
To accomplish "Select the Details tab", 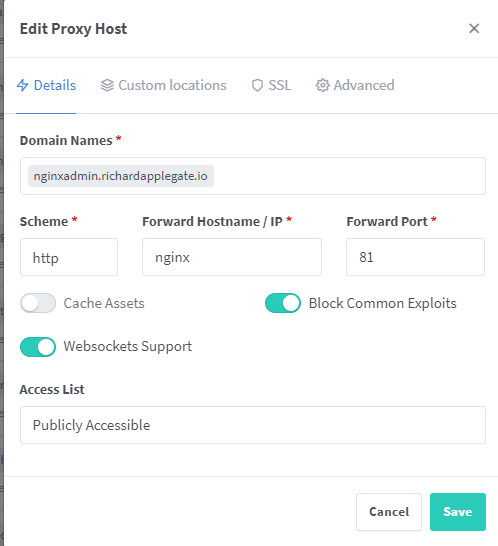I will [x=46, y=85].
